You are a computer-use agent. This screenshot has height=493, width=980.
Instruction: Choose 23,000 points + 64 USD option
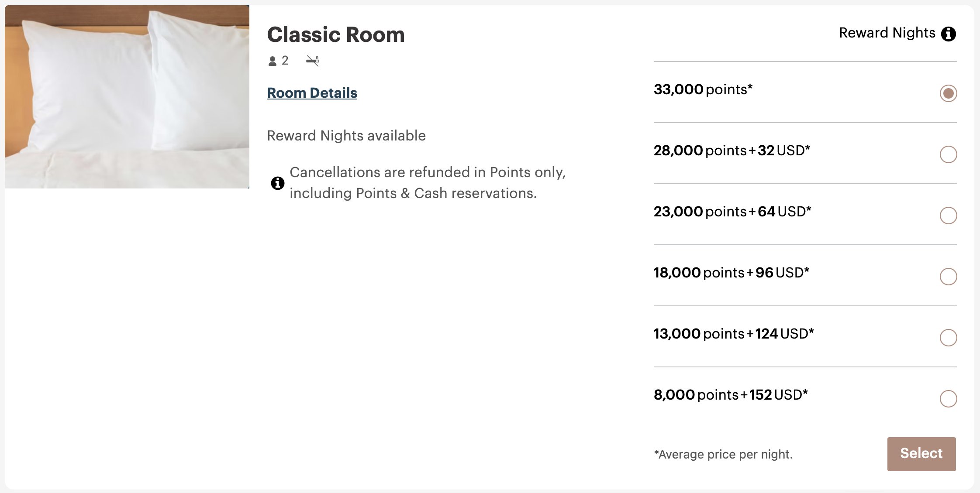[948, 215]
